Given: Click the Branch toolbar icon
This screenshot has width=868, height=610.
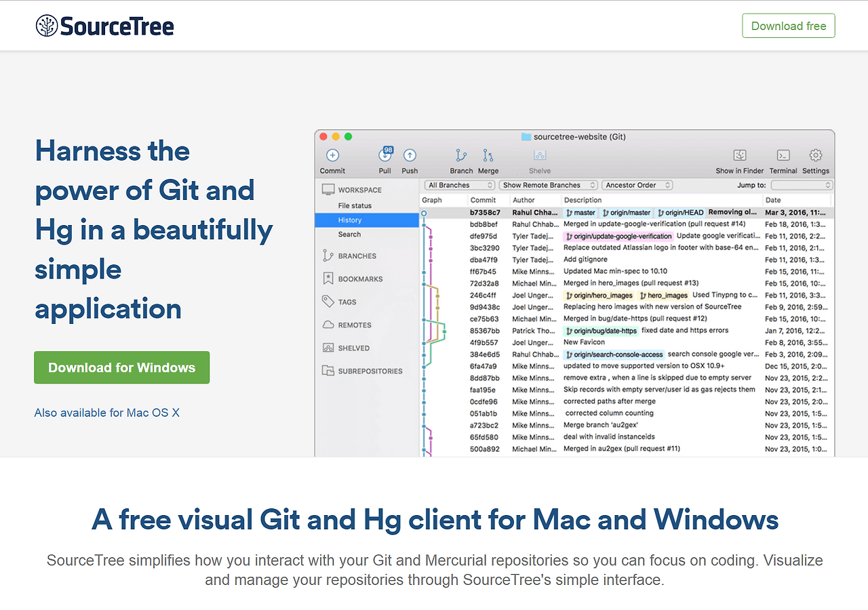Looking at the screenshot, I should pos(461,156).
